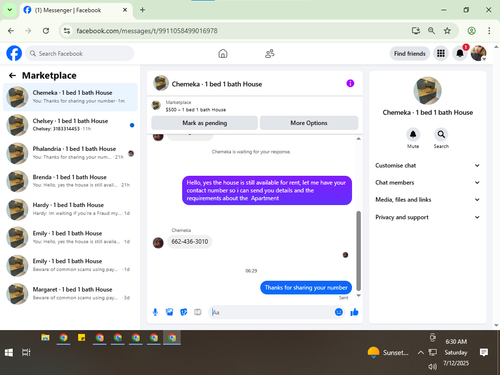500x375 pixels.
Task: Attach a photo using the image icon
Action: click(170, 312)
